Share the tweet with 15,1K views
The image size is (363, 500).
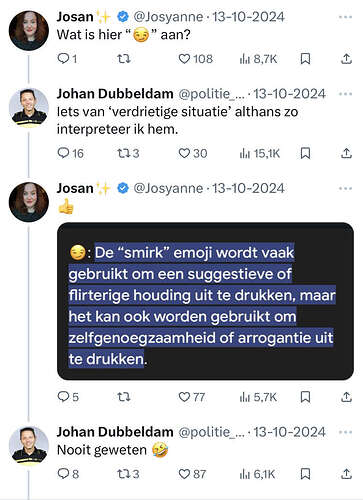[x=346, y=153]
